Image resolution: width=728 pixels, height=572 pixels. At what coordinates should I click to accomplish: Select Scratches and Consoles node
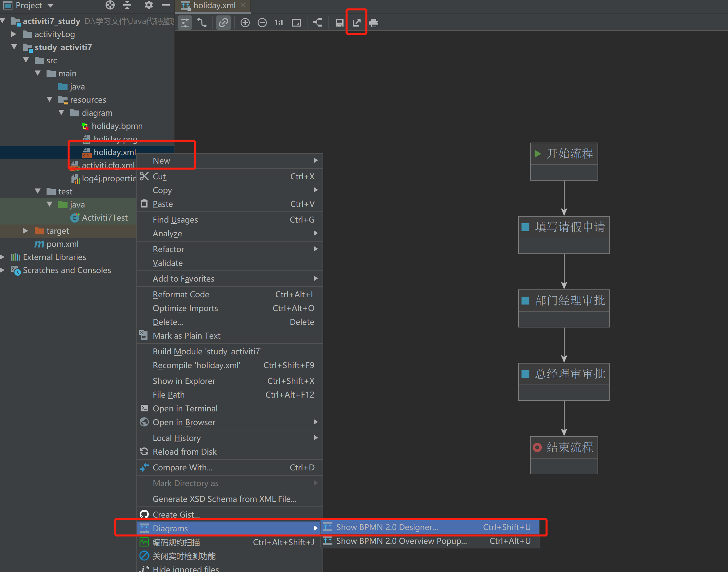[x=61, y=270]
